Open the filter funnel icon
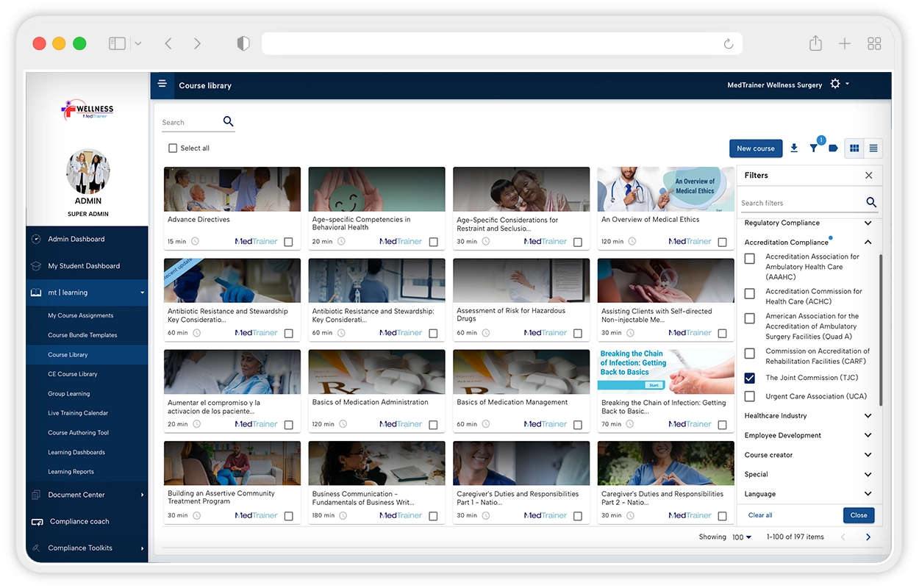The height and width of the screenshot is (588, 919). (x=814, y=148)
